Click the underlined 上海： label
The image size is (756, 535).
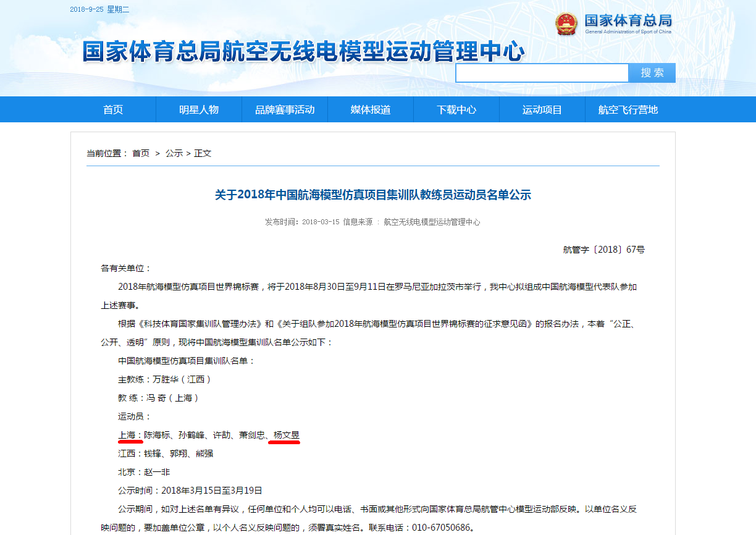click(x=130, y=435)
